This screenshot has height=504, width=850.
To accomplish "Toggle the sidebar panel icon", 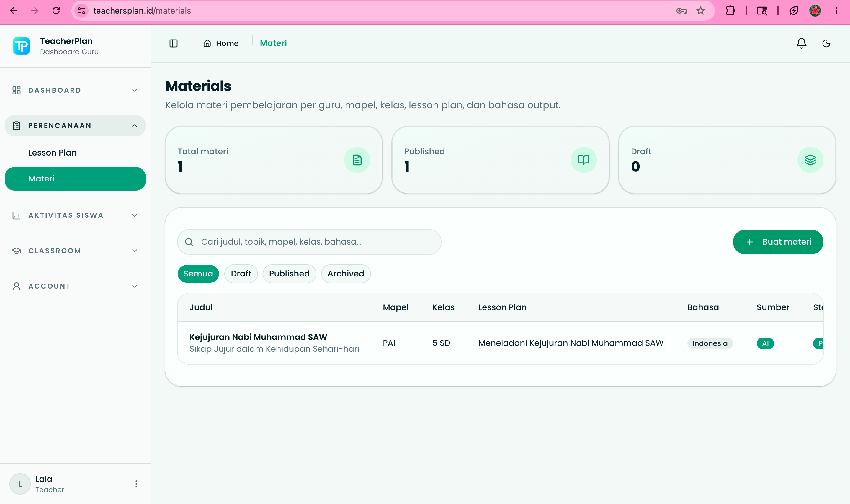I will click(x=174, y=43).
